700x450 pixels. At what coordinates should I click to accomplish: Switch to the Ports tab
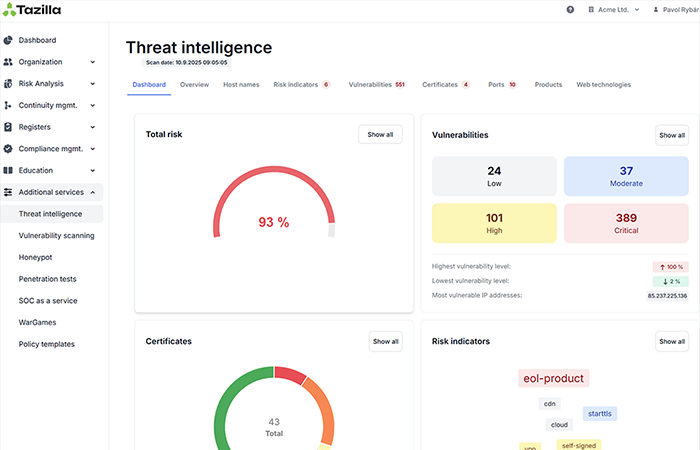coord(502,84)
